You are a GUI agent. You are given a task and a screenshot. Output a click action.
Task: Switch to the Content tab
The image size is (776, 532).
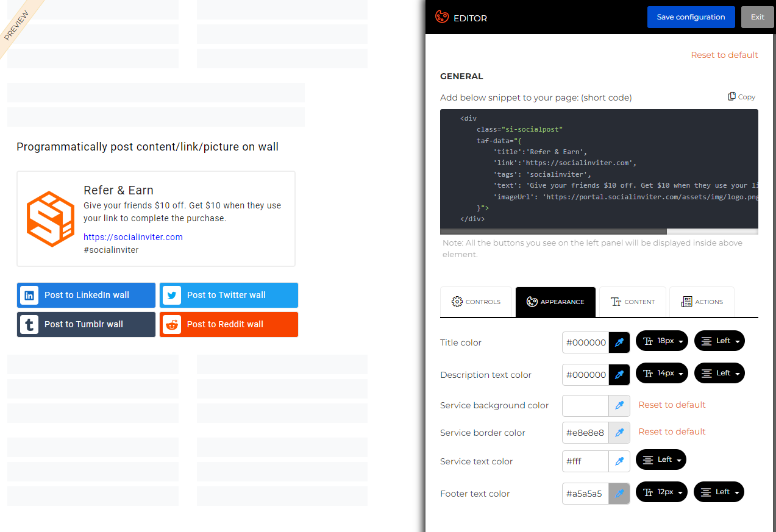tap(633, 302)
